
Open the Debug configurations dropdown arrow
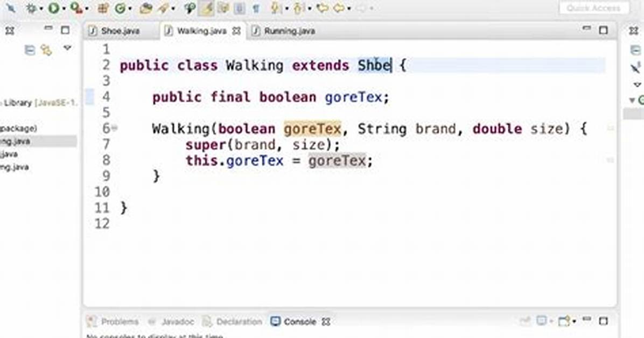[x=41, y=9]
